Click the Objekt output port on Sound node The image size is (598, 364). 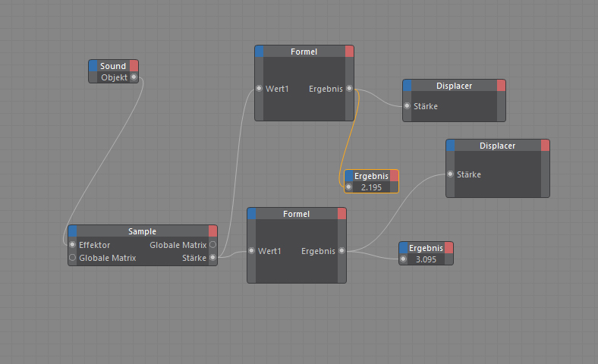click(x=134, y=77)
